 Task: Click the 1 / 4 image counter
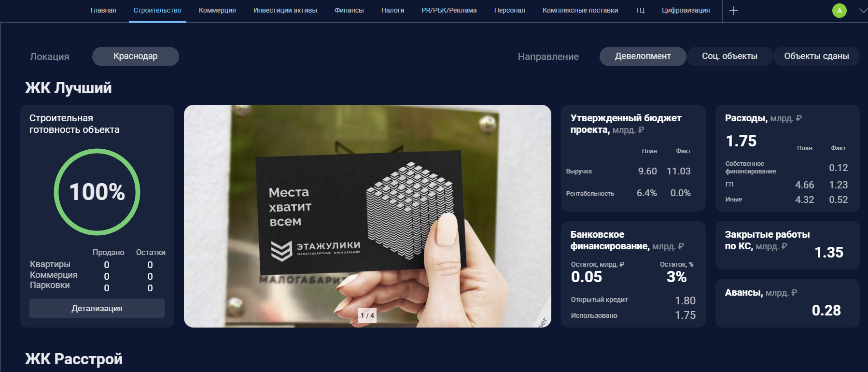tap(367, 315)
